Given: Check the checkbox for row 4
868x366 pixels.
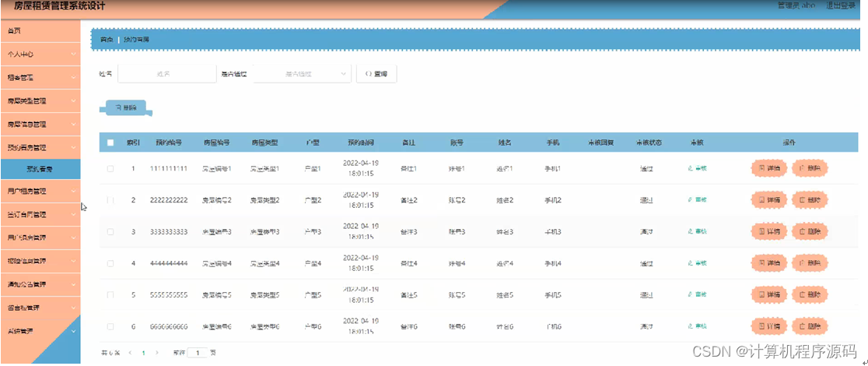Looking at the screenshot, I should (x=110, y=263).
